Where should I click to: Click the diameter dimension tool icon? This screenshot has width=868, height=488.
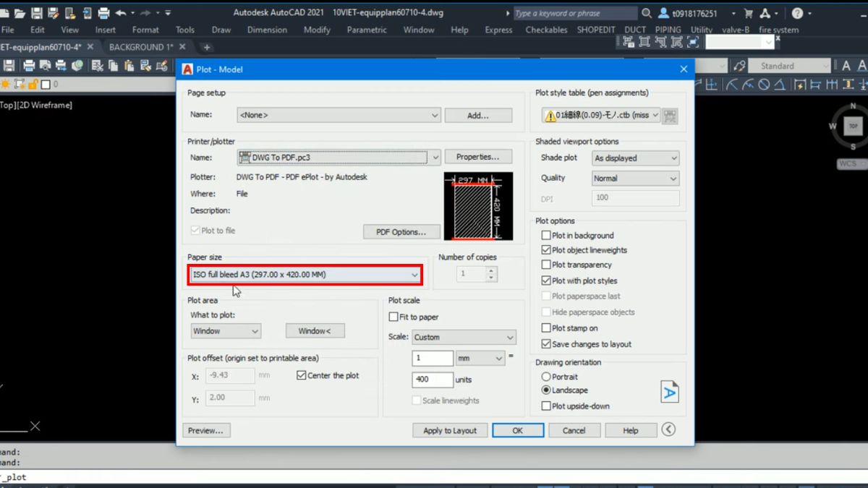(765, 85)
